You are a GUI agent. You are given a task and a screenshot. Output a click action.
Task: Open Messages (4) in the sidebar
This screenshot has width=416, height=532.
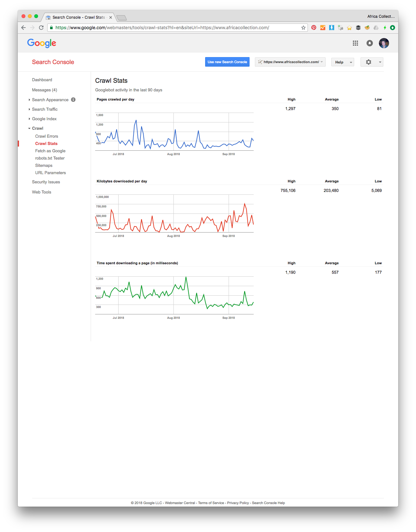(x=44, y=90)
